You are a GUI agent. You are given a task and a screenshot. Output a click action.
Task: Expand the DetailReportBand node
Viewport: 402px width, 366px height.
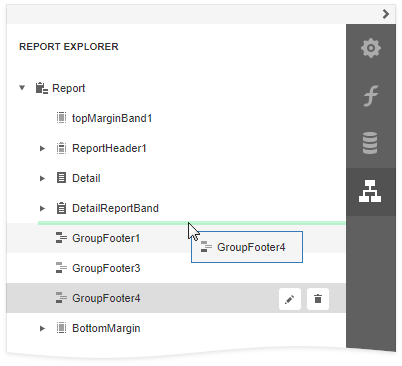pos(42,208)
